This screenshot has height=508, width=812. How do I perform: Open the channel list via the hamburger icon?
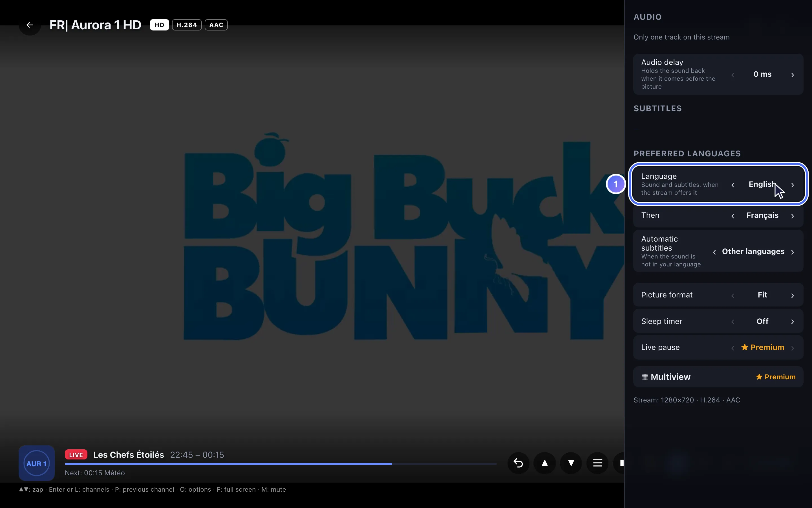(597, 463)
